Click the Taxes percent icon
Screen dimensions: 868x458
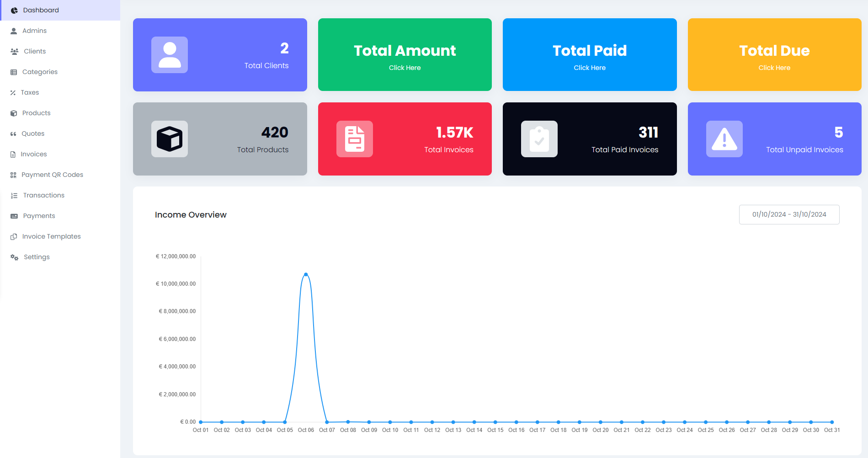13,93
